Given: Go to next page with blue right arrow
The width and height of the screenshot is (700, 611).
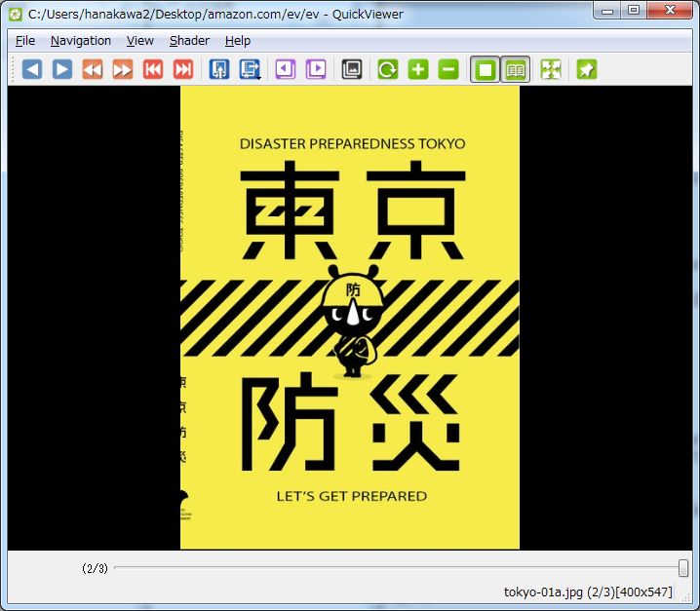Looking at the screenshot, I should (62, 69).
